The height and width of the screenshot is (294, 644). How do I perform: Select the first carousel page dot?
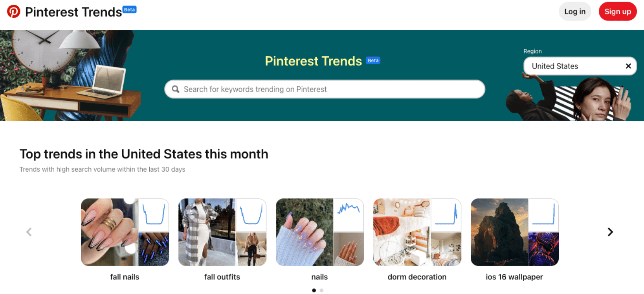tap(314, 290)
